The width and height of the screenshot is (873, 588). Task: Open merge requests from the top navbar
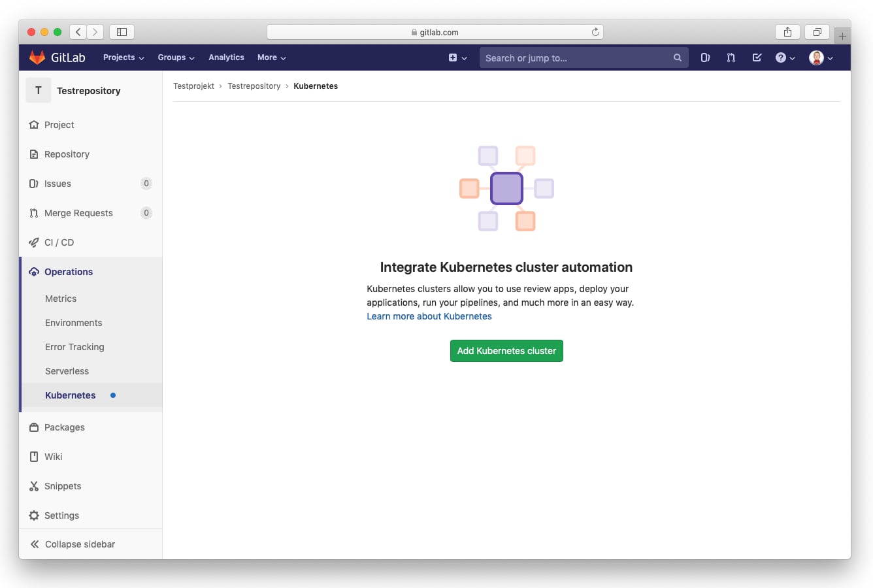click(731, 57)
